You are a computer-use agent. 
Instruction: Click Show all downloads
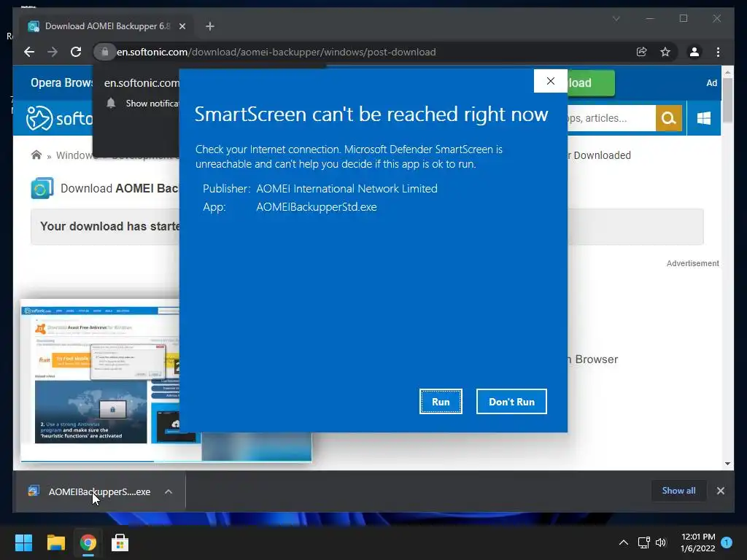[x=678, y=491]
